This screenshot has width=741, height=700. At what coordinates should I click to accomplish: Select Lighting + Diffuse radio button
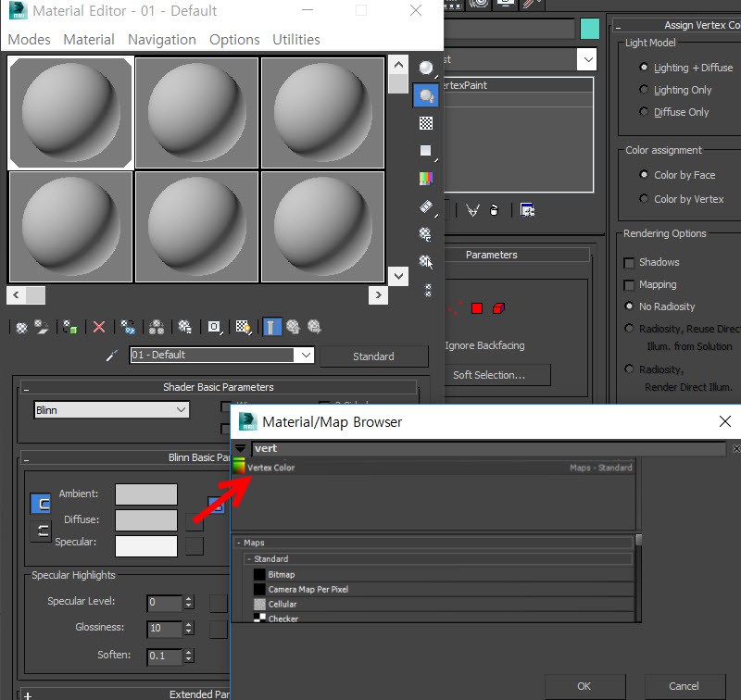click(x=643, y=67)
